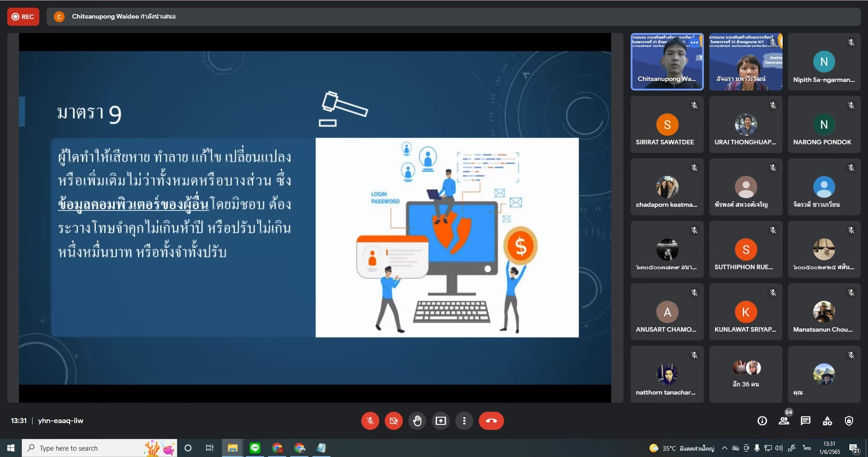Open the tile showing 36 more participants

click(745, 374)
